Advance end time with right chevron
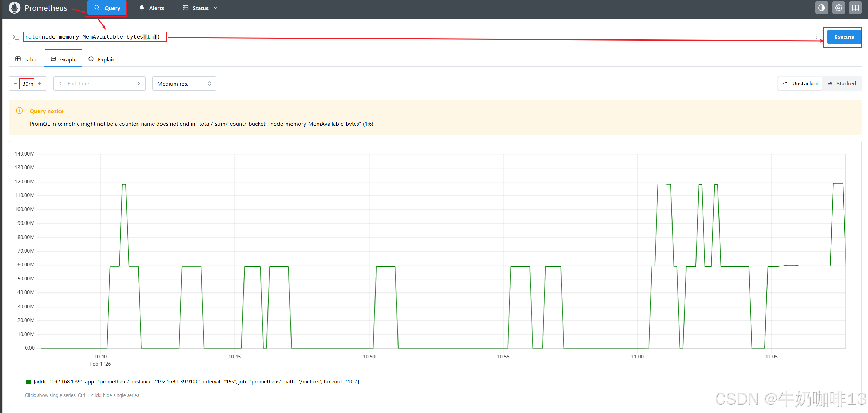 139,83
